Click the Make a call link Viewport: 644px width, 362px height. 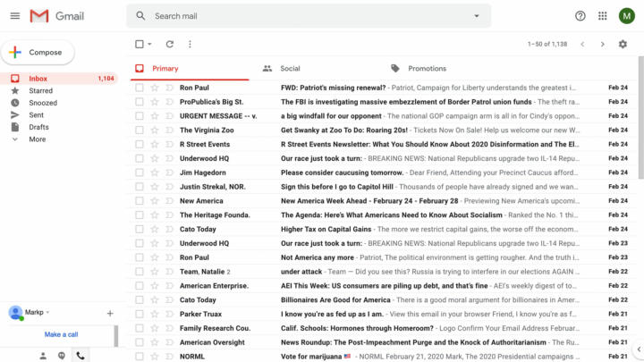tap(61, 334)
